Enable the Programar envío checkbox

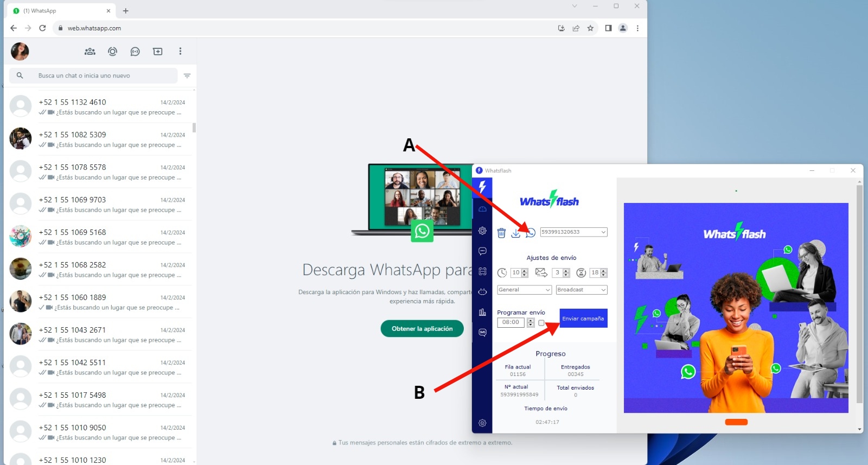(x=541, y=323)
